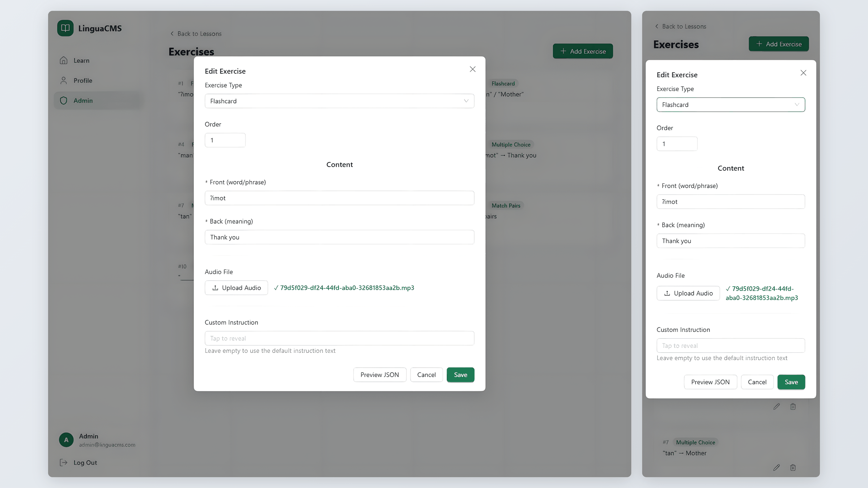
Task: Click Upload Audio button in desktop dialog
Action: [236, 288]
